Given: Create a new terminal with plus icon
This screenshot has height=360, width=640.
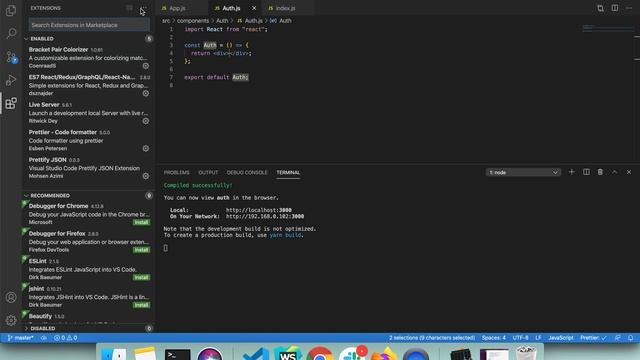Looking at the screenshot, I should click(x=571, y=172).
